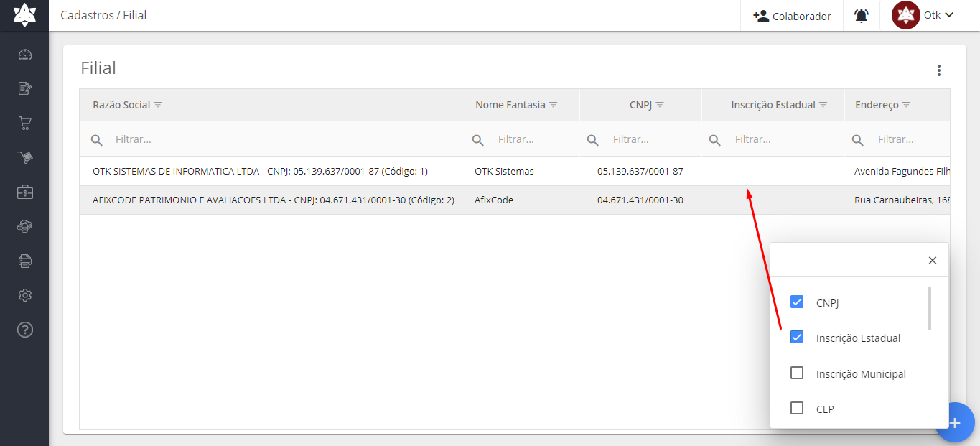The width and height of the screenshot is (980, 446).
Task: Click the column chooser scrollbar
Action: 930,308
